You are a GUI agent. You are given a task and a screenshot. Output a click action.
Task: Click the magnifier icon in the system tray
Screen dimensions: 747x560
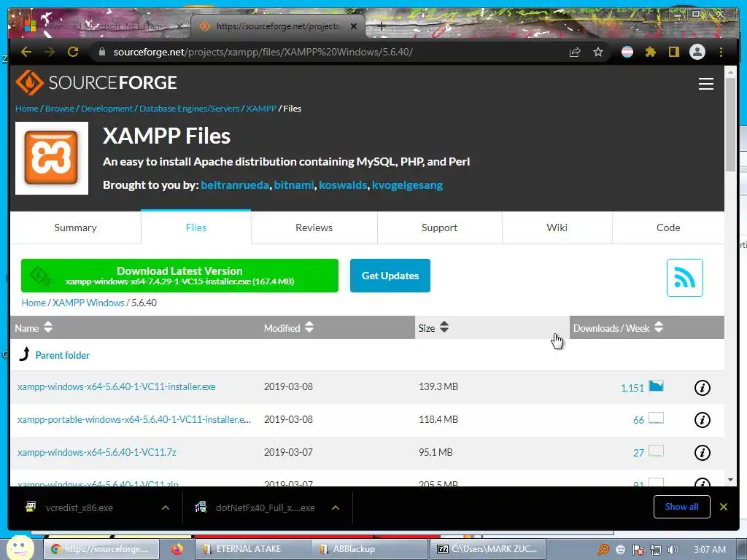pos(603,550)
